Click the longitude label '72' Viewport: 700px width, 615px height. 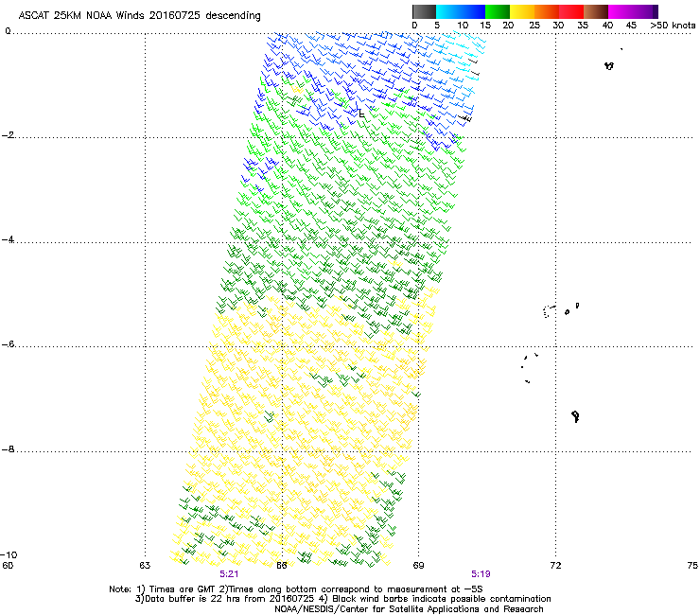[x=555, y=566]
